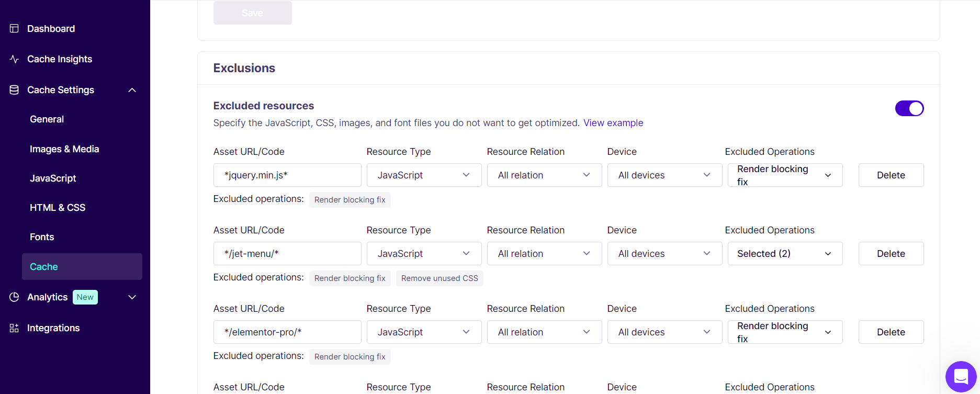The image size is (980, 394).
Task: Toggle the Excluded resources switch
Action: [909, 108]
